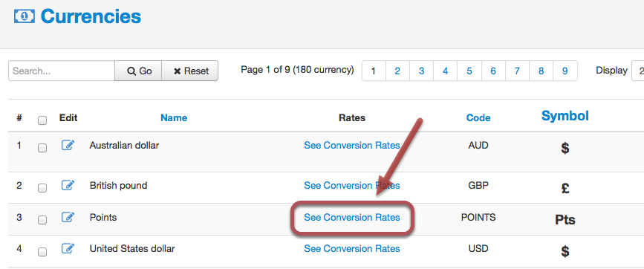Open edit icon for United States dollar

68,248
